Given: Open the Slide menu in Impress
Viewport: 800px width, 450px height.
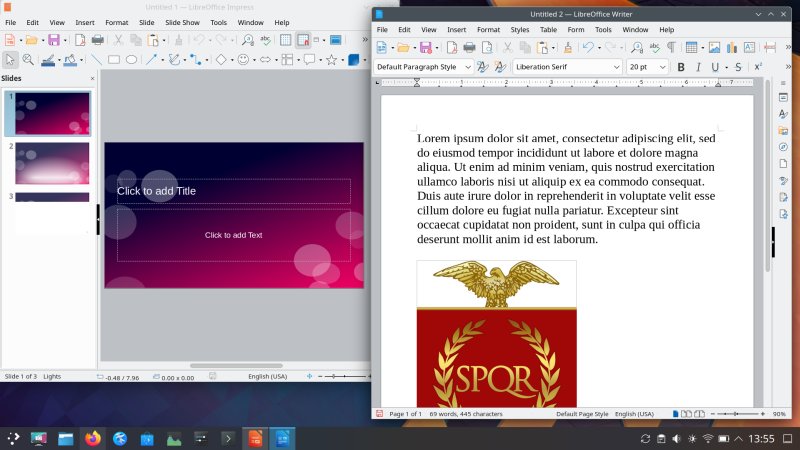Looking at the screenshot, I should 146,22.
